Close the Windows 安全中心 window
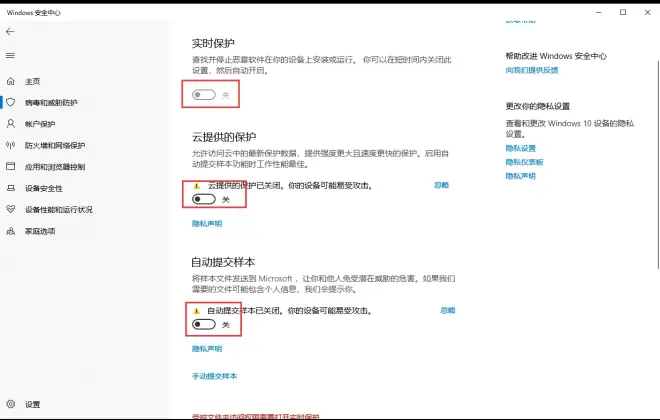This screenshot has width=660, height=420. pos(647,13)
